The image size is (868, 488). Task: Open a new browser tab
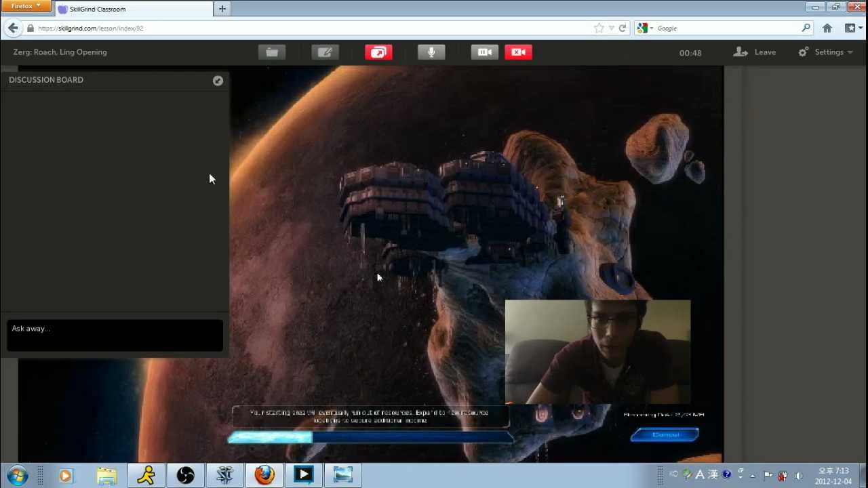point(222,9)
